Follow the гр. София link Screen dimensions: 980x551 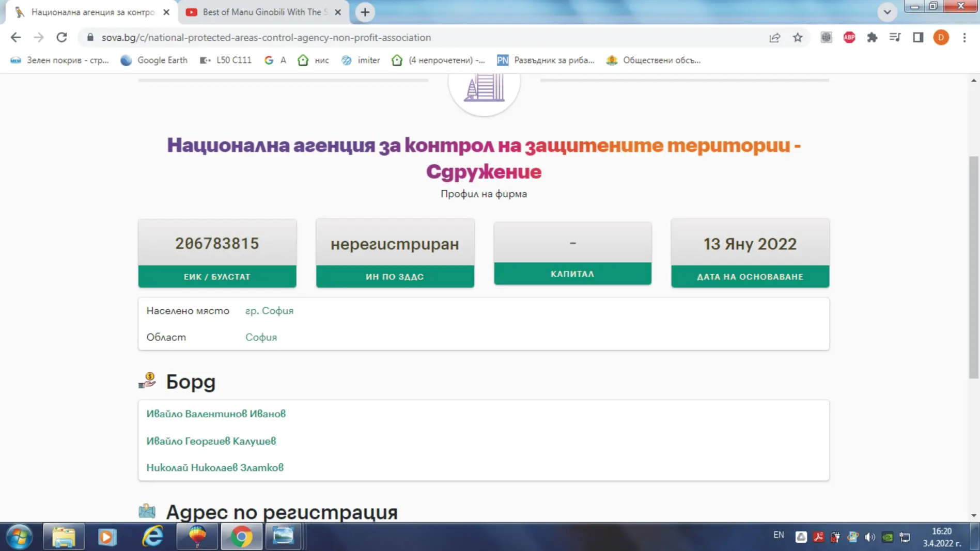coord(269,310)
